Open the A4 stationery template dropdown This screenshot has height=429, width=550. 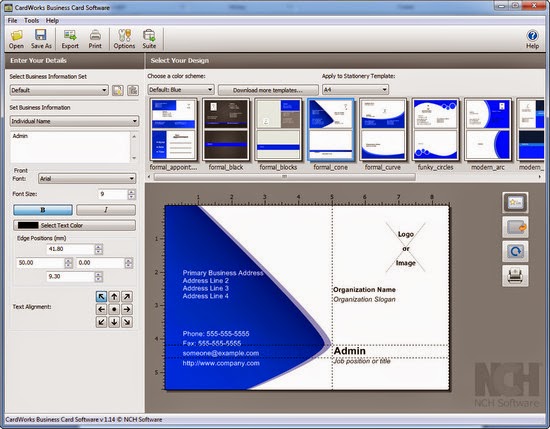(355, 90)
